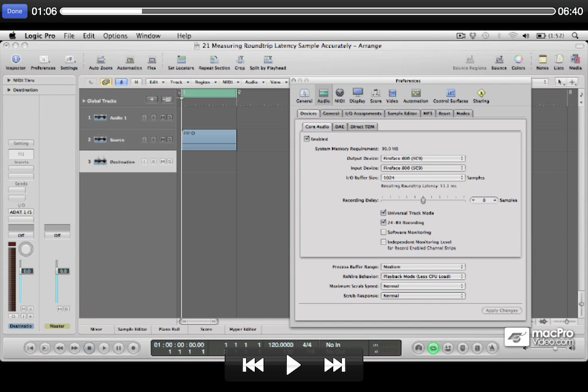The height and width of the screenshot is (392, 588).
Task: Expand MIDI Thru in the inspector
Action: pyautogui.click(x=9, y=80)
